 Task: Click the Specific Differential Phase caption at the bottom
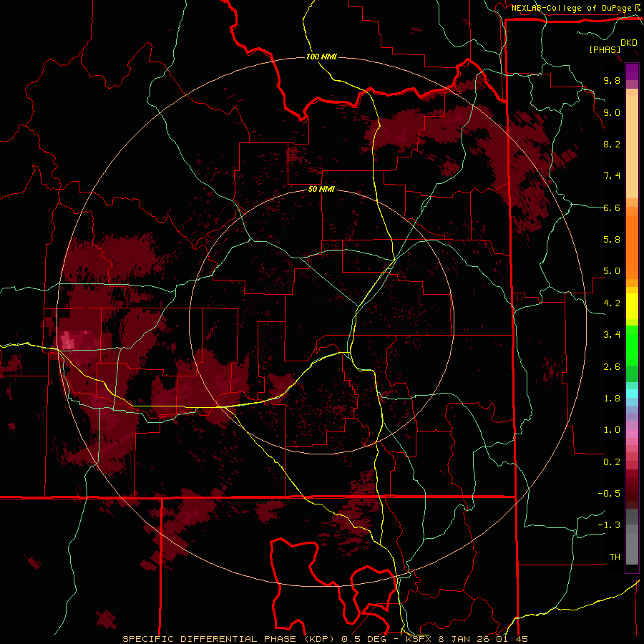coord(325,639)
